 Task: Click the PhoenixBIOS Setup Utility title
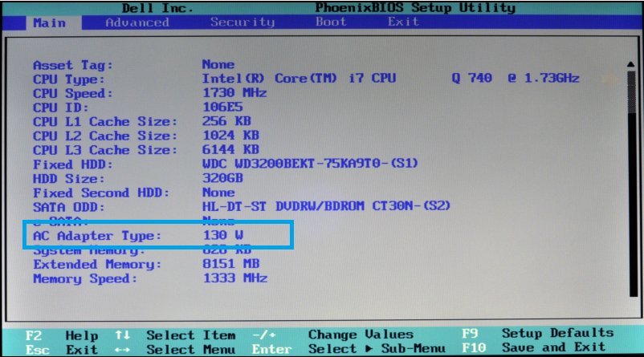(415, 7)
